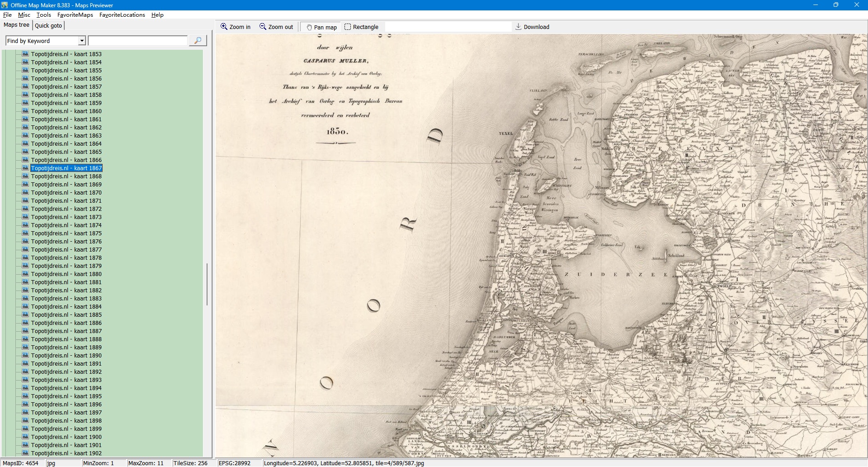868x467 pixels.
Task: Click the Download arrow icon
Action: pyautogui.click(x=519, y=27)
